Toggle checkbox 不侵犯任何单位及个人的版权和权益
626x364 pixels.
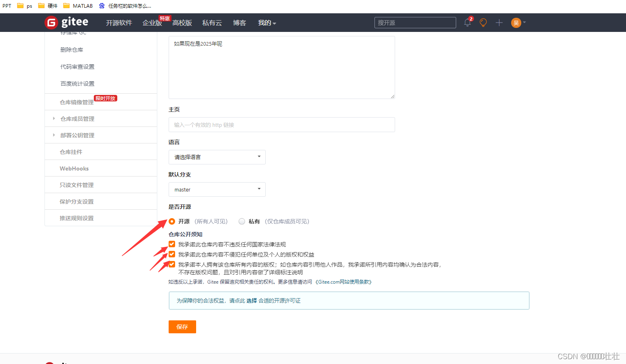tap(172, 254)
